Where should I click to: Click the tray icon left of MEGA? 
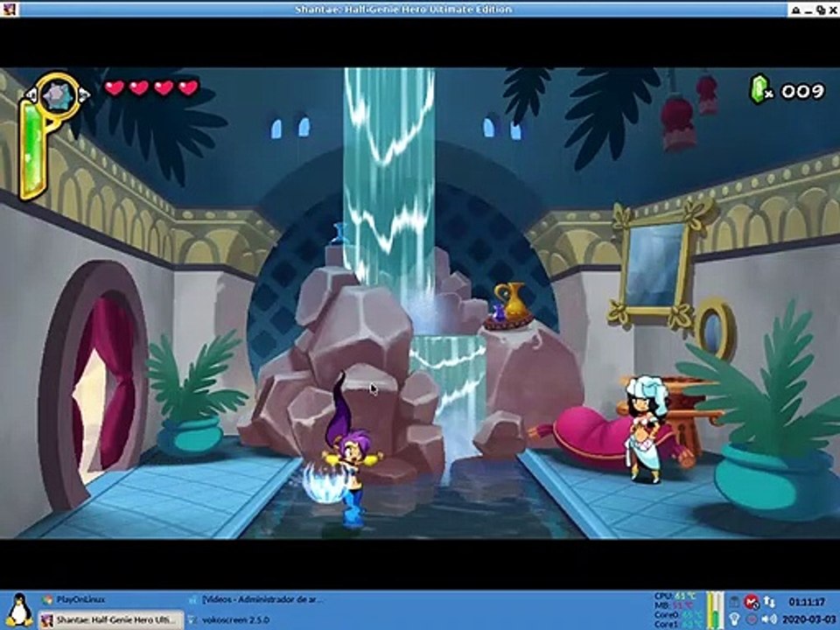pyautogui.click(x=735, y=602)
